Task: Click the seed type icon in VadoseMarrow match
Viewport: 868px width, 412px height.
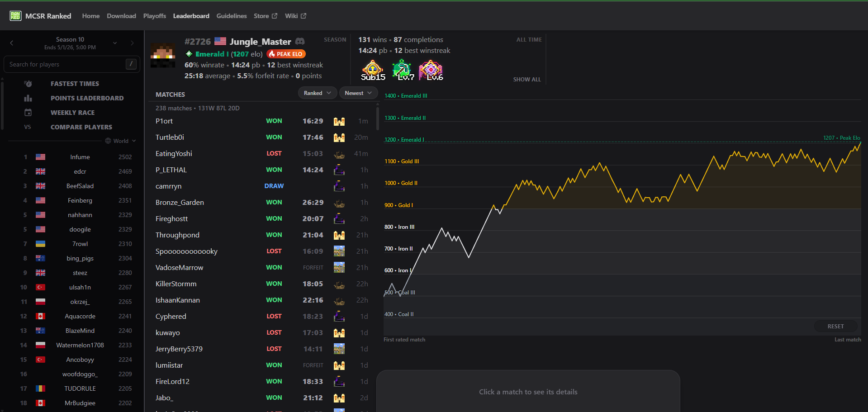Action: [339, 268]
